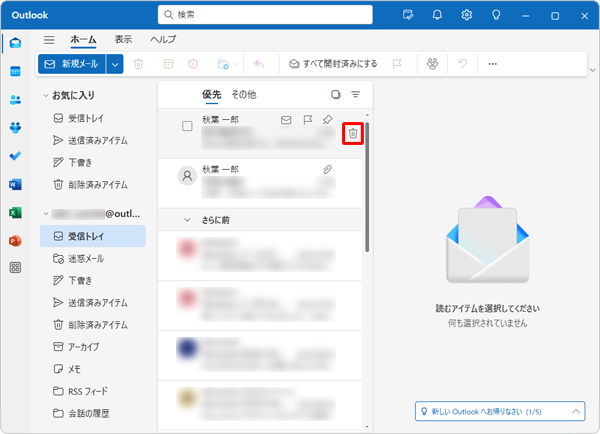Launch Word from the sidebar
600x434 pixels.
[x=15, y=184]
